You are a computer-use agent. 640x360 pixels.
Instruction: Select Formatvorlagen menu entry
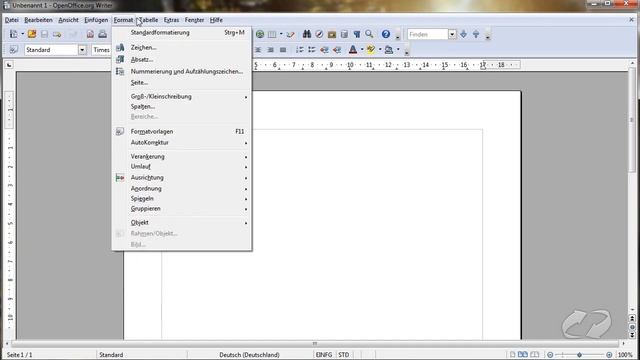[x=182, y=131]
